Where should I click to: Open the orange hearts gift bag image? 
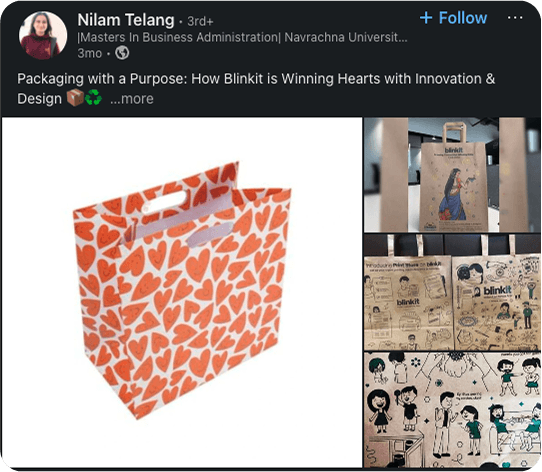pyautogui.click(x=182, y=292)
